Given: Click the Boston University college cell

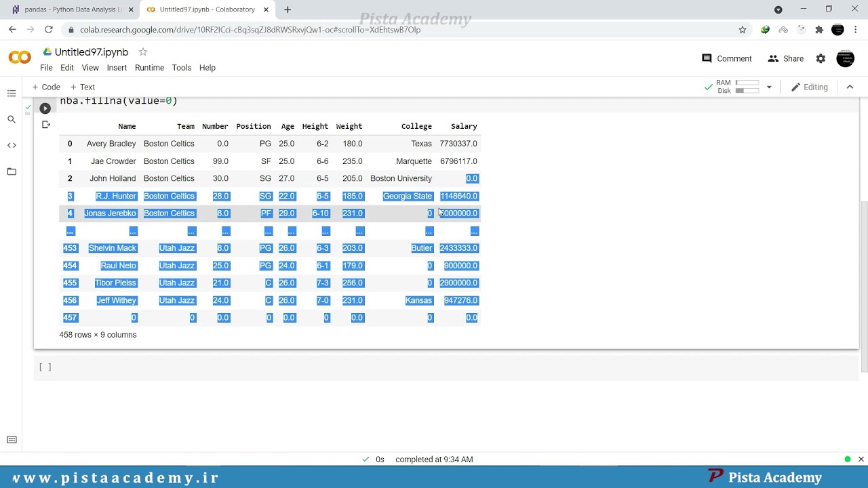Looking at the screenshot, I should (401, 178).
